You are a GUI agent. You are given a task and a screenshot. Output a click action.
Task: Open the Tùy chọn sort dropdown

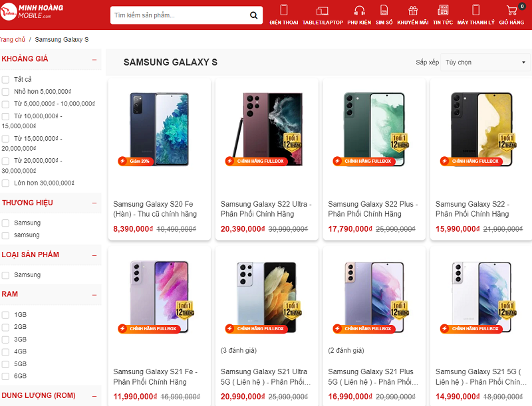click(485, 62)
